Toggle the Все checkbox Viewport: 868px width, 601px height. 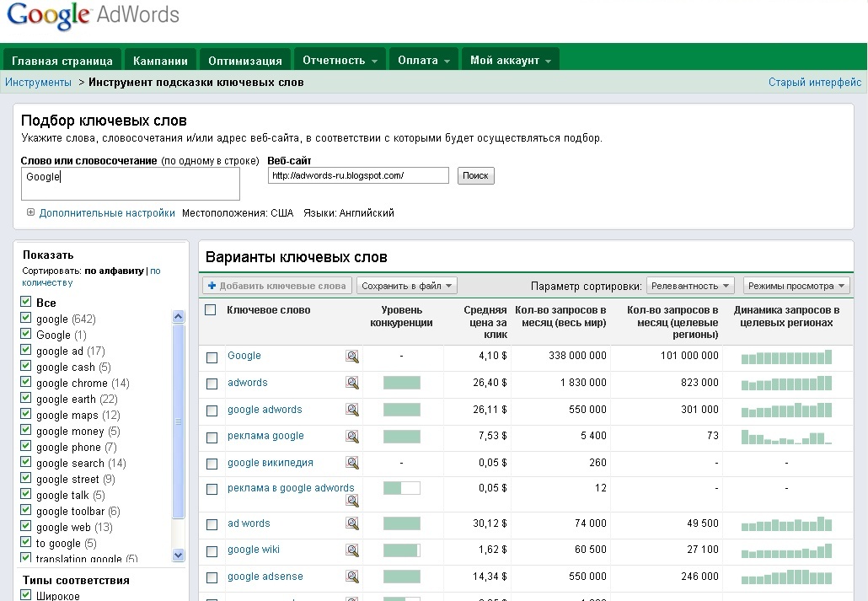pyautogui.click(x=25, y=302)
